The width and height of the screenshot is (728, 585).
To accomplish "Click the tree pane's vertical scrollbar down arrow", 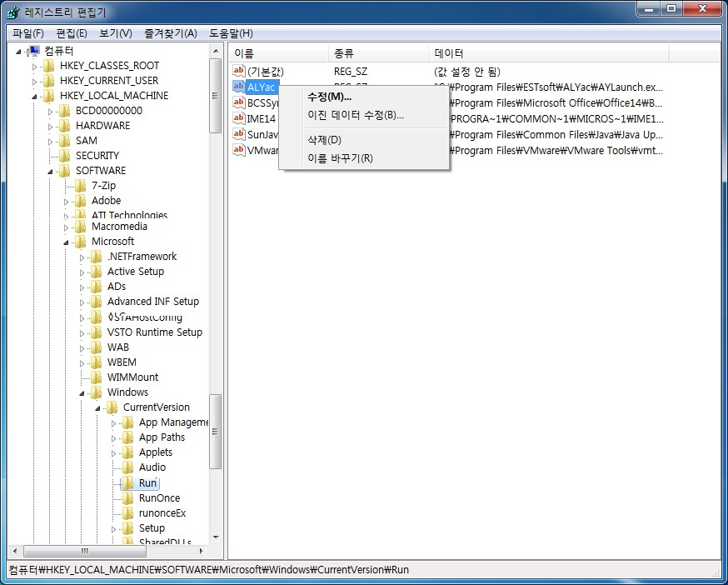I will pos(216,537).
